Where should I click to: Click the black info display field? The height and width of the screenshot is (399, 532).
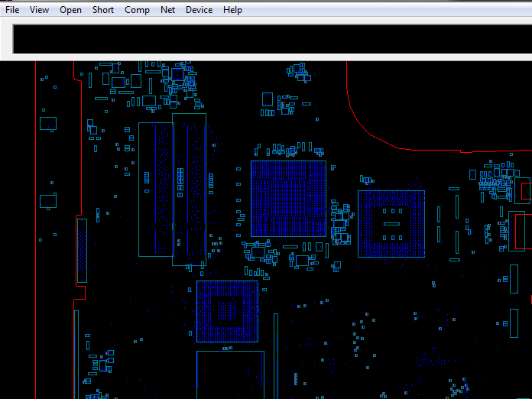pos(272,39)
